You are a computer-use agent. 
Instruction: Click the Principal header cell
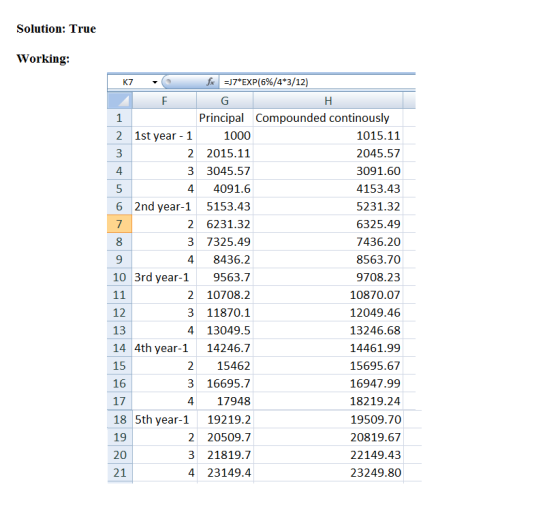(225, 118)
